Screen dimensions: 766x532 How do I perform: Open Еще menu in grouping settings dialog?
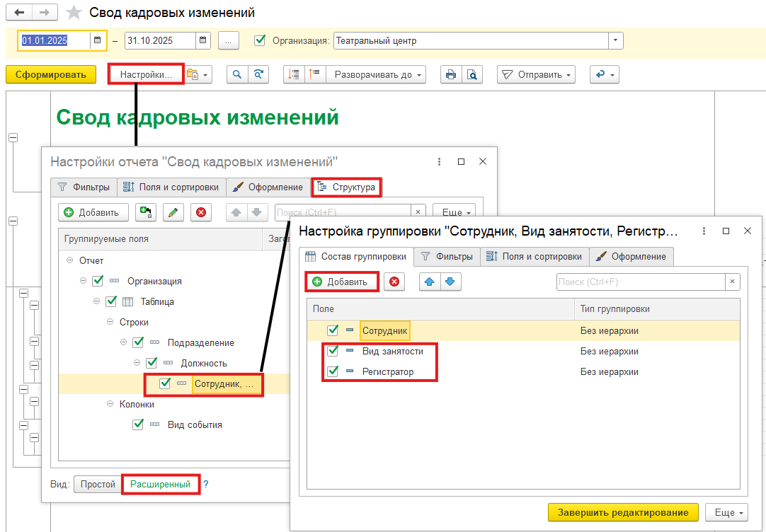tap(726, 512)
